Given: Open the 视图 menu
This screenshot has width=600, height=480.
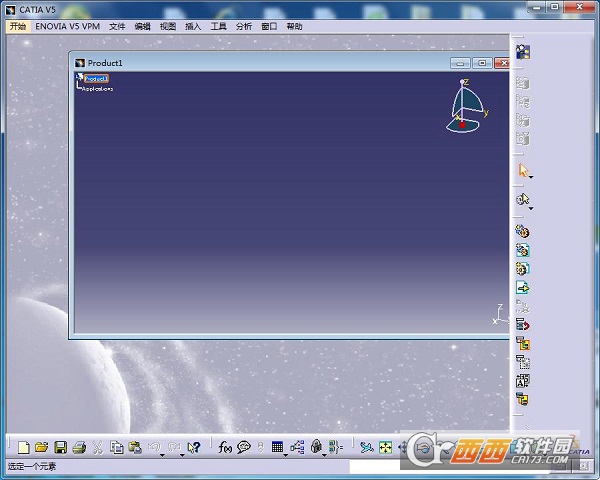Looking at the screenshot, I should click(x=168, y=26).
